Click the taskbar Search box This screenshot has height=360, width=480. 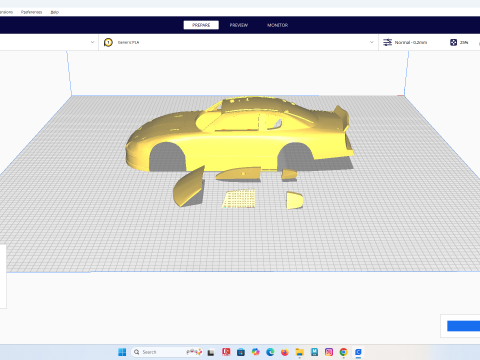coord(167,352)
